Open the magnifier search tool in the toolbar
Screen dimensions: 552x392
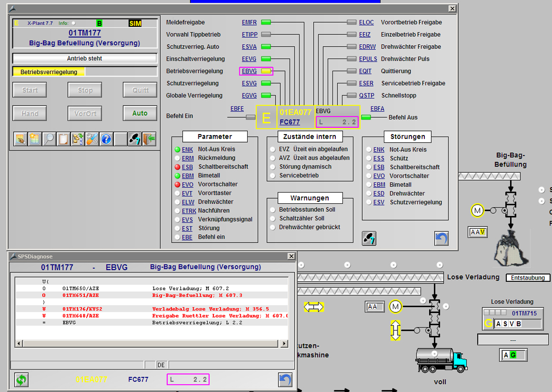[49, 139]
